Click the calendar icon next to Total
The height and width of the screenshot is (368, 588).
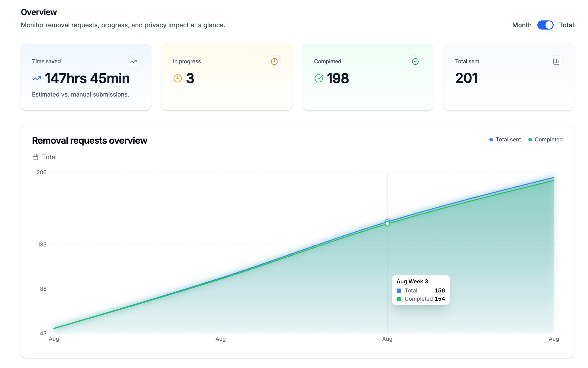(35, 157)
